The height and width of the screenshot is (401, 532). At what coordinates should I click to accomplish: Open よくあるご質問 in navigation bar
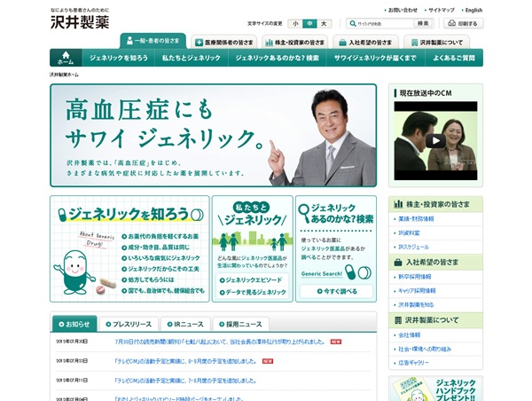(x=454, y=58)
